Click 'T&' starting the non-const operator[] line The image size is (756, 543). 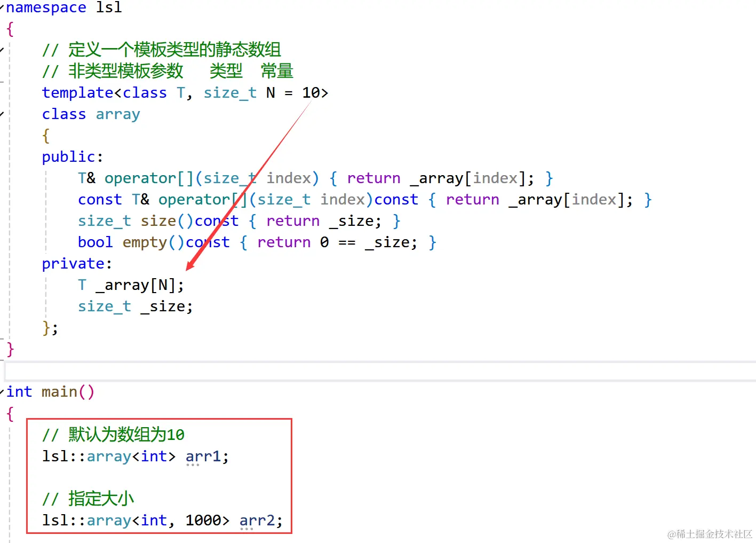tap(87, 178)
